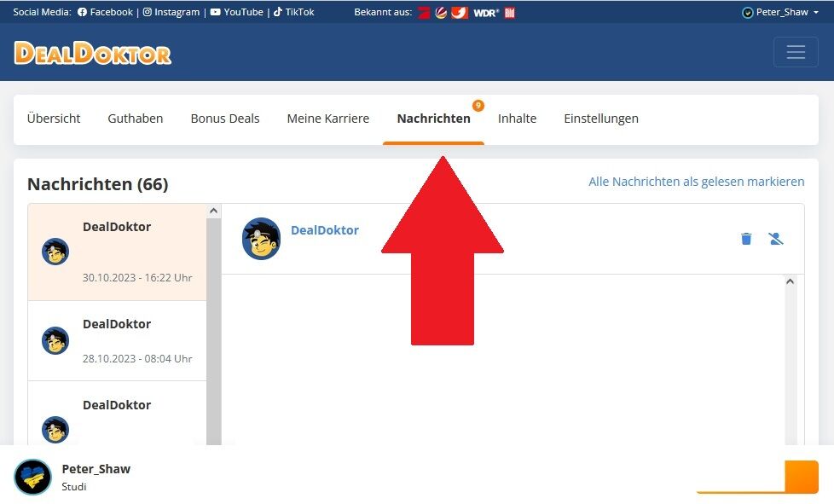Viewport: 834px width, 504px height.
Task: Click the Nachrichten (66) heading
Action: tap(98, 184)
